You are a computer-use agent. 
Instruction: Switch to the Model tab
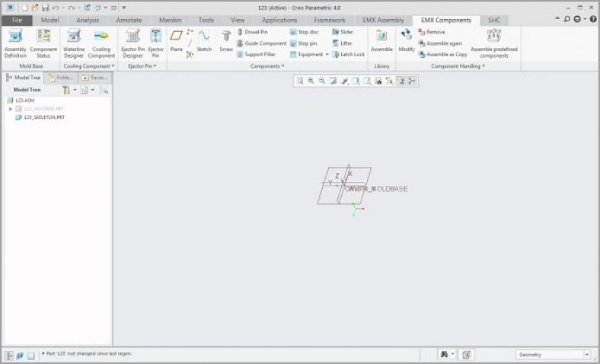pyautogui.click(x=49, y=21)
